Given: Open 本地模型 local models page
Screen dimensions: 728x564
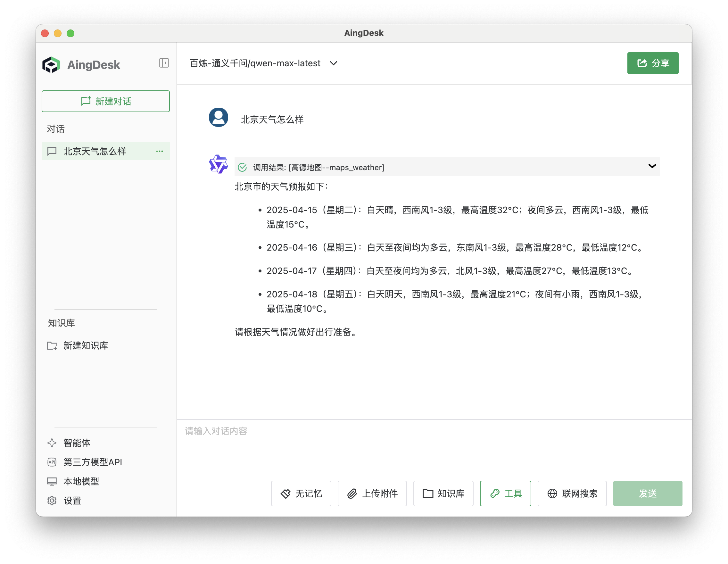Looking at the screenshot, I should tap(81, 481).
